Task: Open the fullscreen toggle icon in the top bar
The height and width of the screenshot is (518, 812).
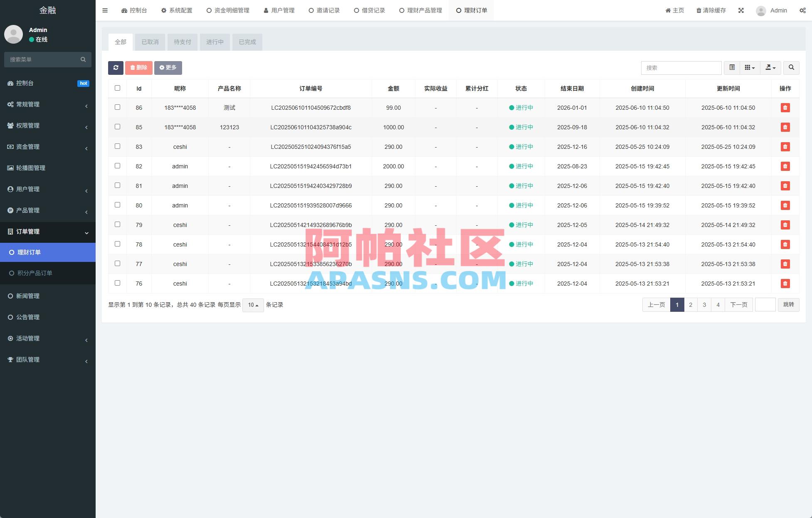Action: coord(741,10)
